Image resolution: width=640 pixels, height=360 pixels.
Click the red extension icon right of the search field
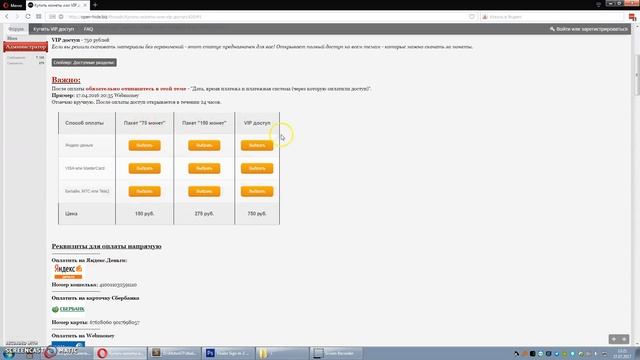[x=632, y=17]
